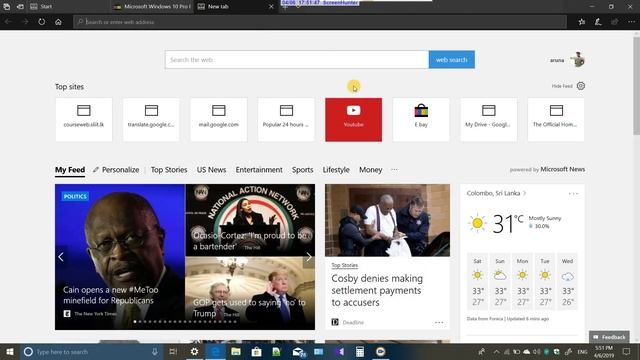Select the My Feed tab

(x=70, y=170)
